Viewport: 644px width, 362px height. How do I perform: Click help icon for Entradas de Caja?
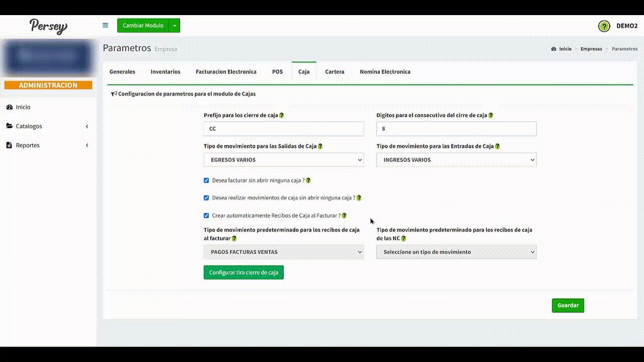click(497, 146)
